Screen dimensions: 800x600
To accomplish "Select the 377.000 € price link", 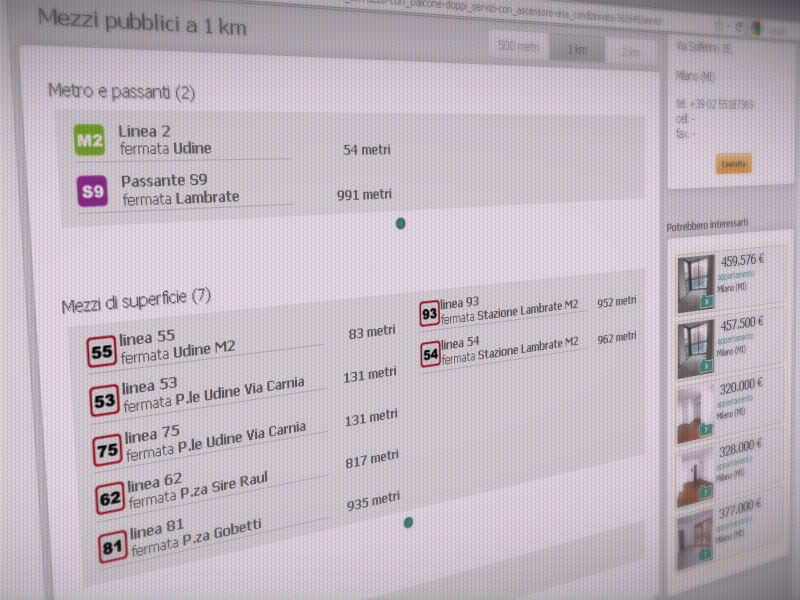I will pyautogui.click(x=739, y=509).
